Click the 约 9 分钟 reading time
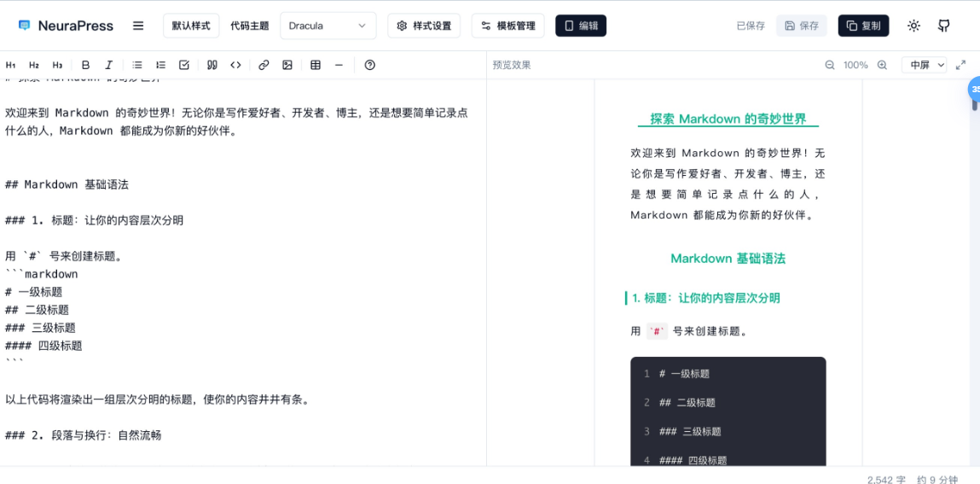This screenshot has height=484, width=980. (937, 480)
